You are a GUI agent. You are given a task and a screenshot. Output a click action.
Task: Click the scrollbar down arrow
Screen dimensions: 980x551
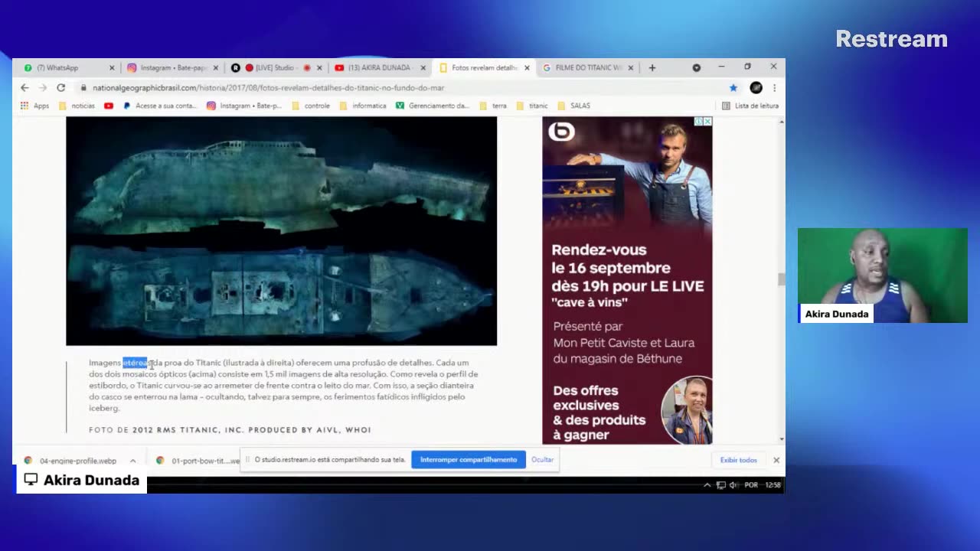(781, 439)
